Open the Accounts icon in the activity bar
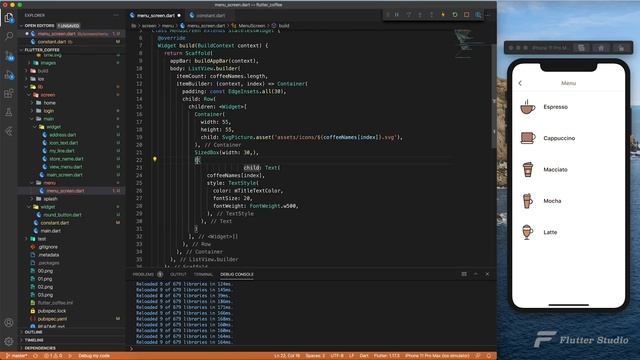Viewport: 640px width, 360px height. tap(9, 322)
